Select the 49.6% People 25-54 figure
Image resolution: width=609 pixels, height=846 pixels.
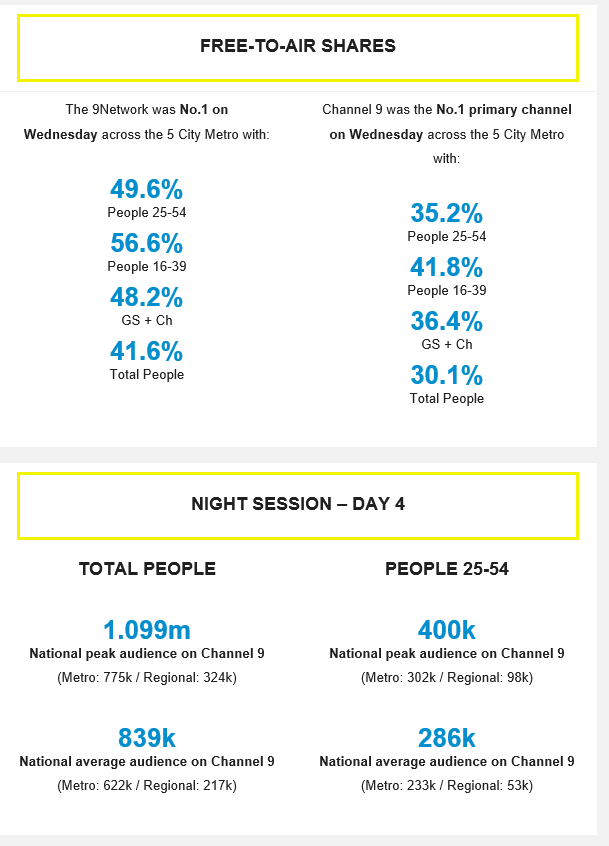147,189
